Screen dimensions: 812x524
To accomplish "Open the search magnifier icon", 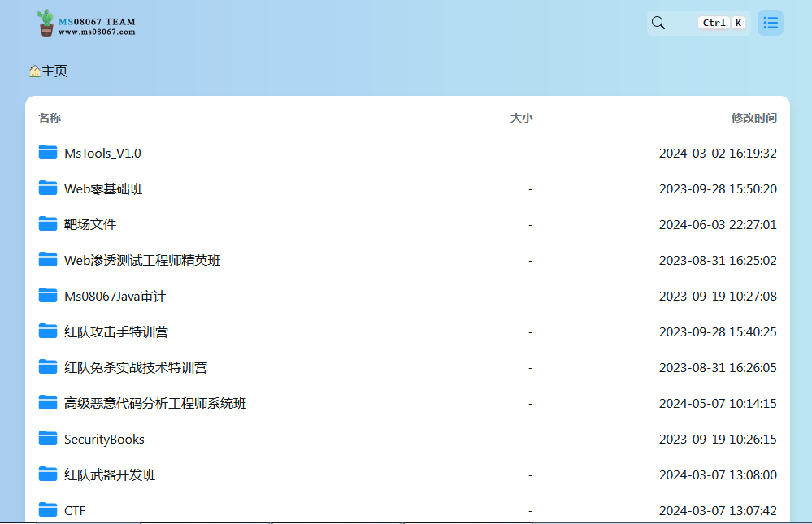I will click(x=658, y=23).
